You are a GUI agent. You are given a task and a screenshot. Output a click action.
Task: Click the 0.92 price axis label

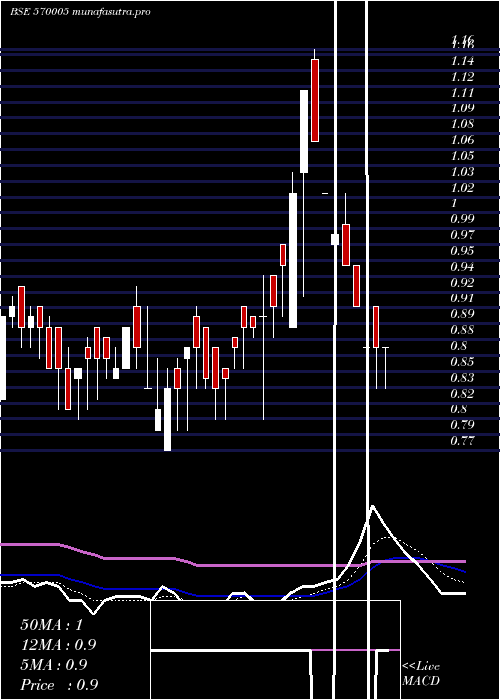point(462,283)
